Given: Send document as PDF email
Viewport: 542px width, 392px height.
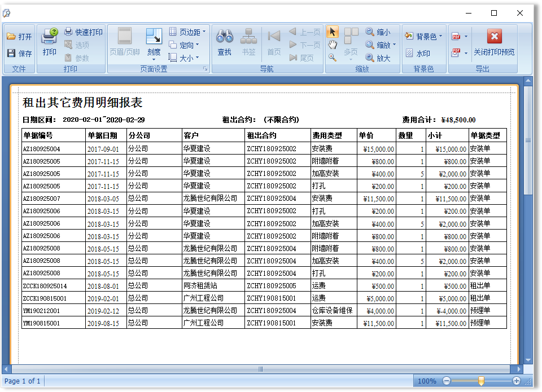Looking at the screenshot, I should click(456, 53).
